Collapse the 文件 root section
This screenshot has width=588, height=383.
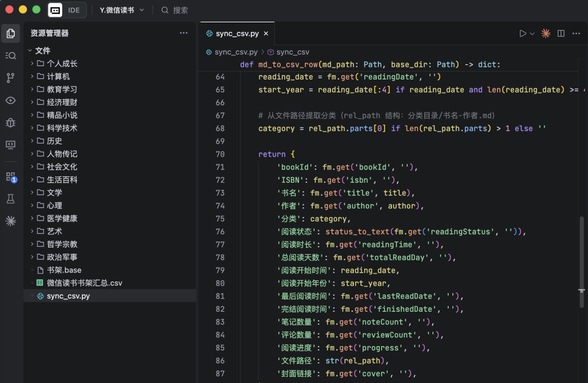pyautogui.click(x=42, y=51)
